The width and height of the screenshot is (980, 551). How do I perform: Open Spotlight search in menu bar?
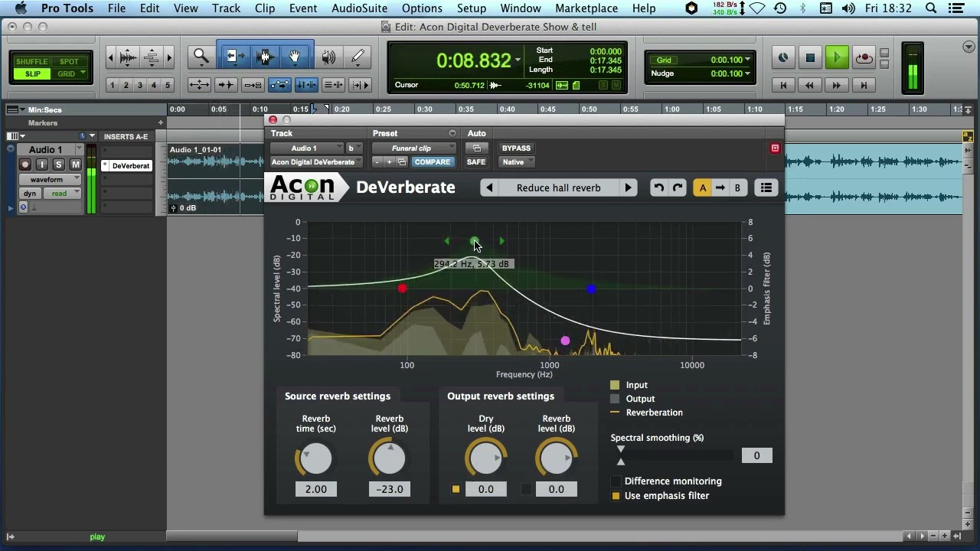coord(931,8)
